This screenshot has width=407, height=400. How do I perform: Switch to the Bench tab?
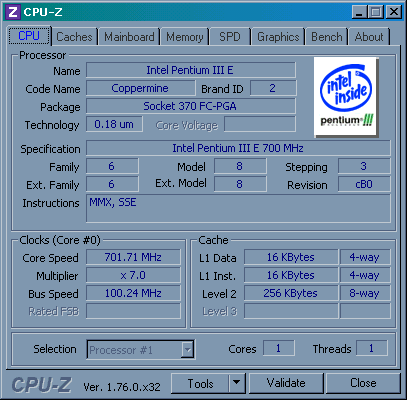coord(327,37)
